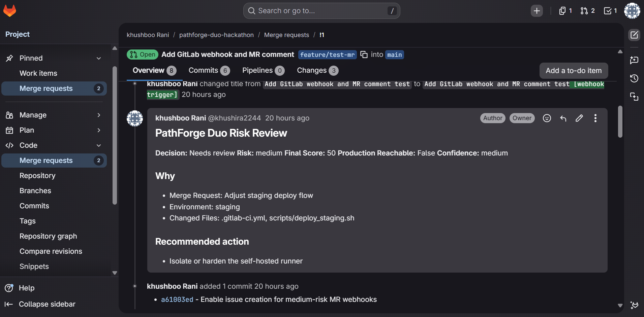This screenshot has width=644, height=317.
Task: Open Work items in sidebar
Action: click(54, 73)
